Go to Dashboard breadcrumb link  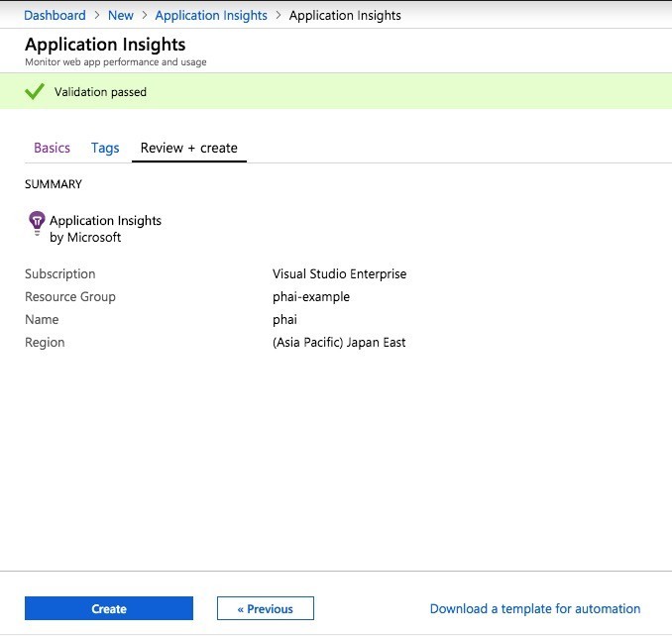pyautogui.click(x=55, y=16)
